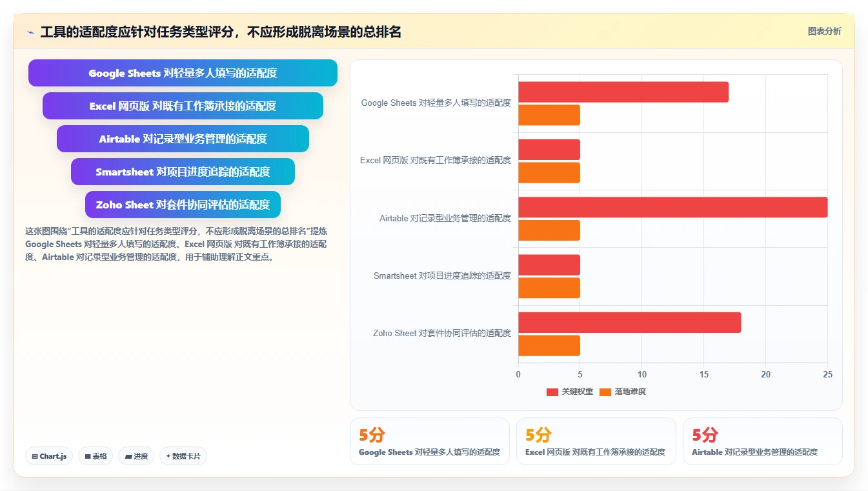Click the 进度 tag chip
The height and width of the screenshot is (491, 868).
pos(136,456)
